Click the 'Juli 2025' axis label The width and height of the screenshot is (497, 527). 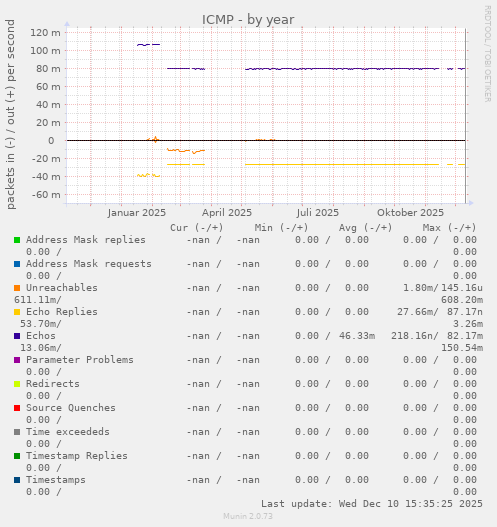point(318,213)
